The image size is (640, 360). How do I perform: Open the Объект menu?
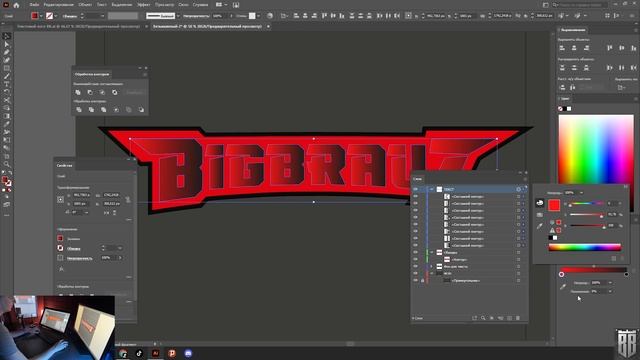85,5
